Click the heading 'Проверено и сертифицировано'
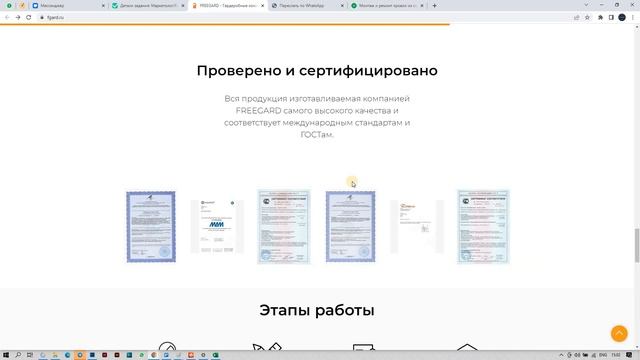Viewport: 640px width, 360px height. point(317,71)
